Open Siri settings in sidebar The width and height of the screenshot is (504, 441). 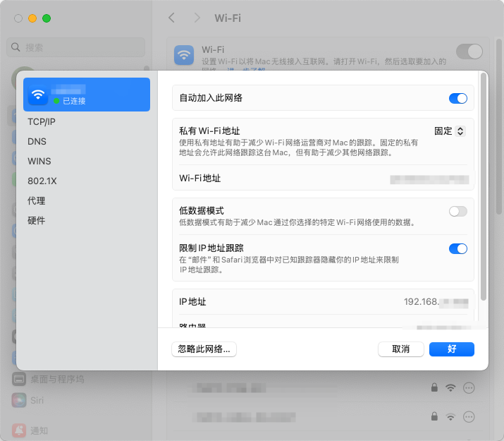[x=28, y=401]
